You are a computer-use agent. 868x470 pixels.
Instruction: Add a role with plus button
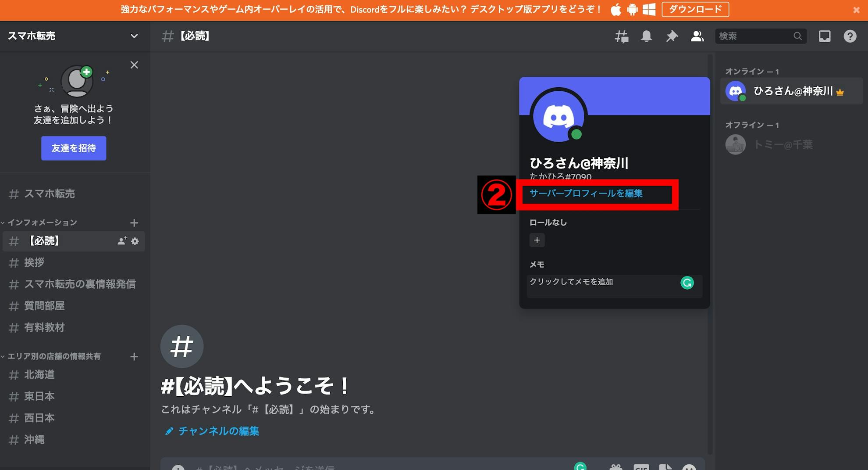click(537, 240)
